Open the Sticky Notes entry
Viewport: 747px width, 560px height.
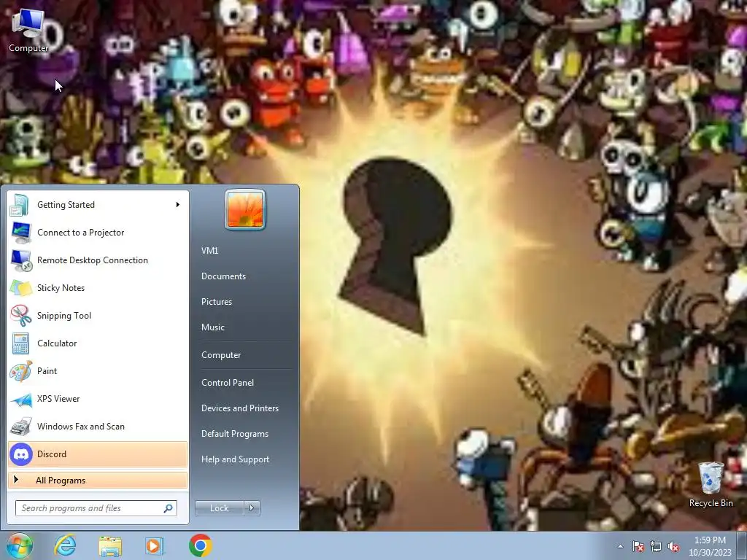pos(98,287)
